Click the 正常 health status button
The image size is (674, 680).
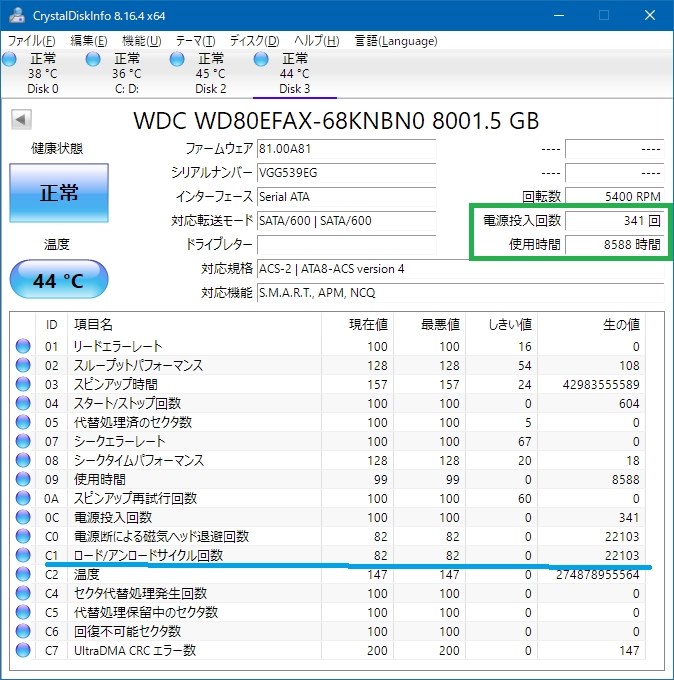(x=59, y=193)
